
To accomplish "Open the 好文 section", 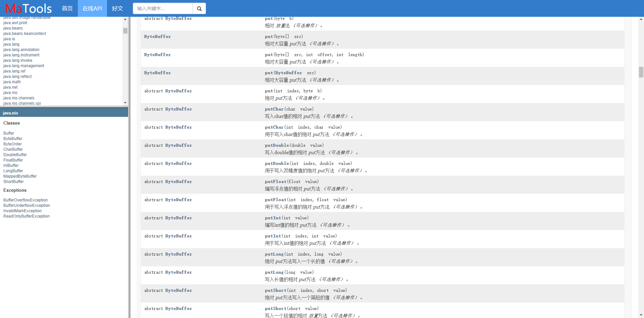I will [x=117, y=8].
